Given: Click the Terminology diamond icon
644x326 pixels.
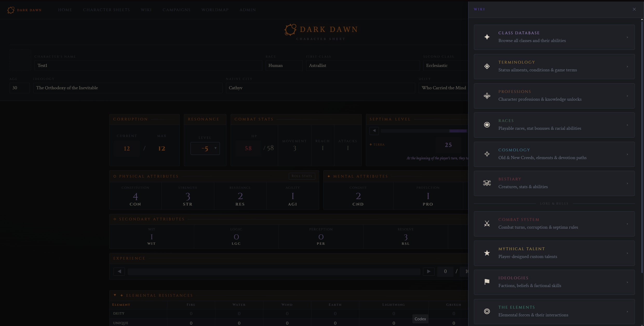Looking at the screenshot, I should click(x=487, y=66).
